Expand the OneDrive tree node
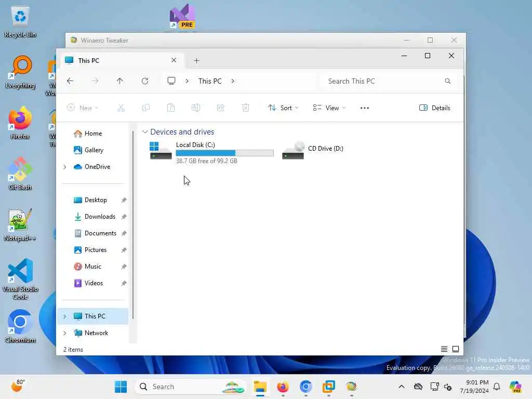The width and height of the screenshot is (532, 399). [65, 167]
